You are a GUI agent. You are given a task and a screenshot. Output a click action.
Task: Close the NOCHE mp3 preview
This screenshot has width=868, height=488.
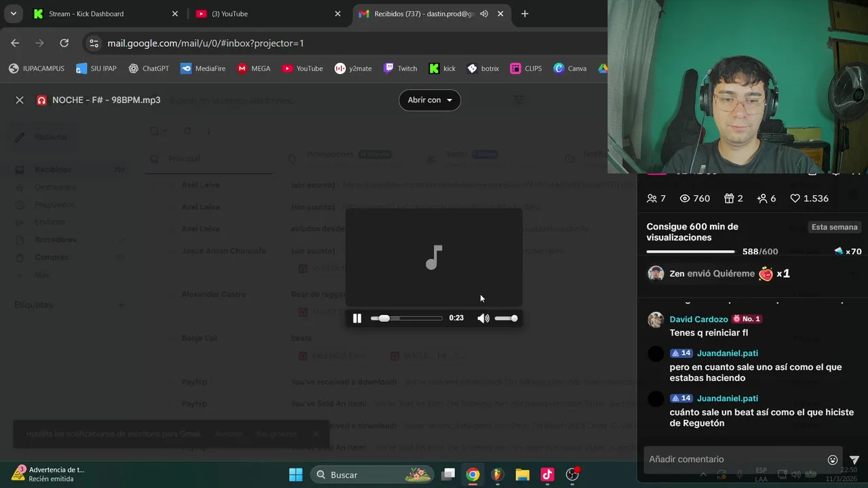(x=20, y=100)
